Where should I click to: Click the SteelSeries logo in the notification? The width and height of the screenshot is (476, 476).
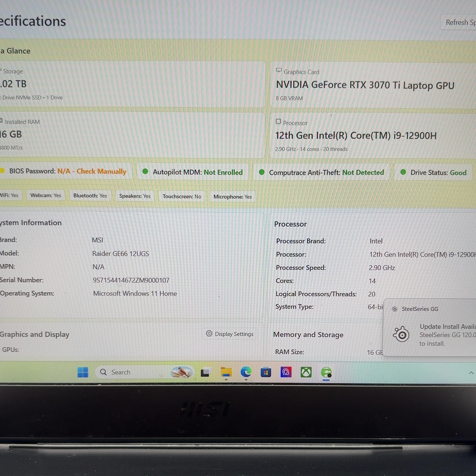coord(401,334)
